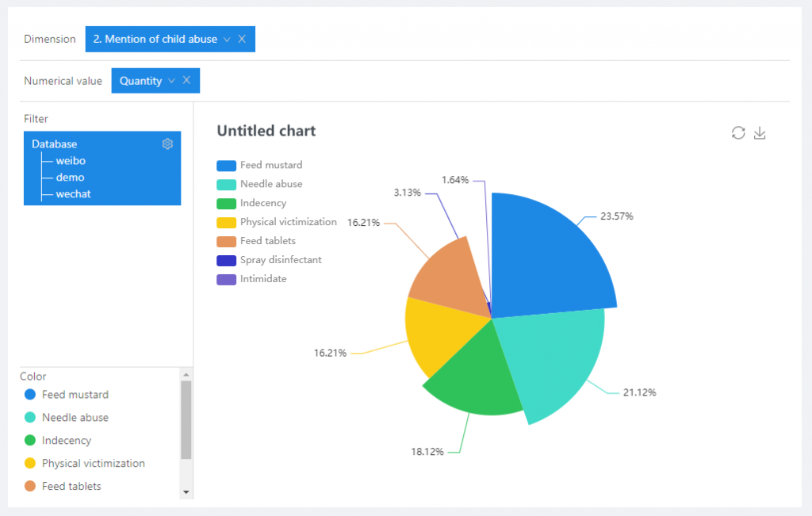
Task: Remove the Quantity numerical value tag
Action: coord(186,80)
